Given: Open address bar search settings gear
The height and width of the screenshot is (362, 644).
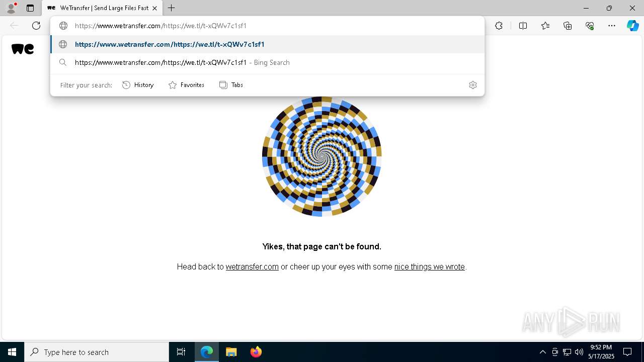Looking at the screenshot, I should click(472, 85).
